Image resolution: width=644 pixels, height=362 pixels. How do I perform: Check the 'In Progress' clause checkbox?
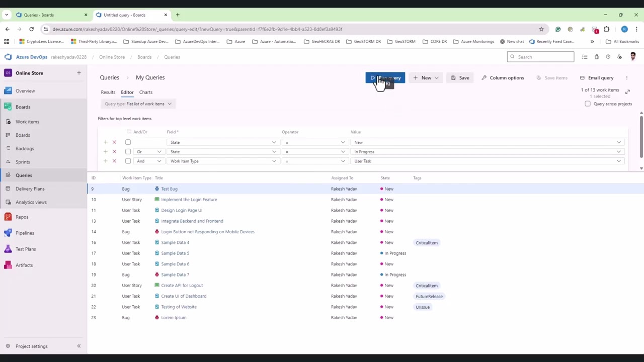coord(128,152)
